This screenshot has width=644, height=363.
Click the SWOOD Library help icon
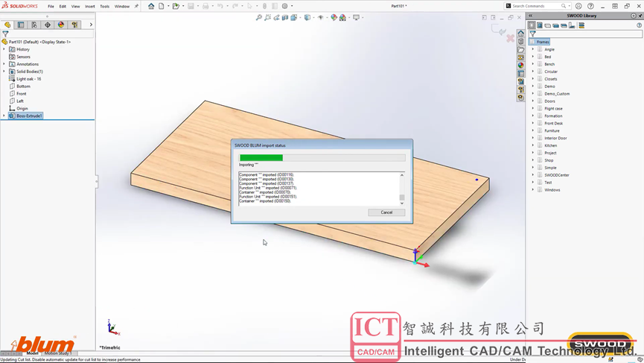639,25
